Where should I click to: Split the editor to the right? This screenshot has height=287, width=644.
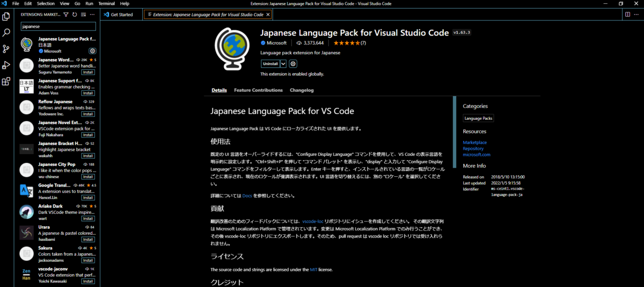click(627, 15)
